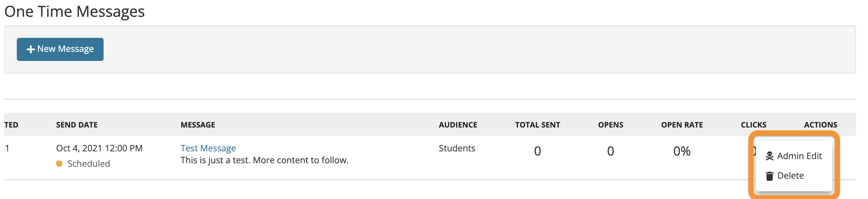Click the skull icon beside Admin Edit

[x=769, y=156]
